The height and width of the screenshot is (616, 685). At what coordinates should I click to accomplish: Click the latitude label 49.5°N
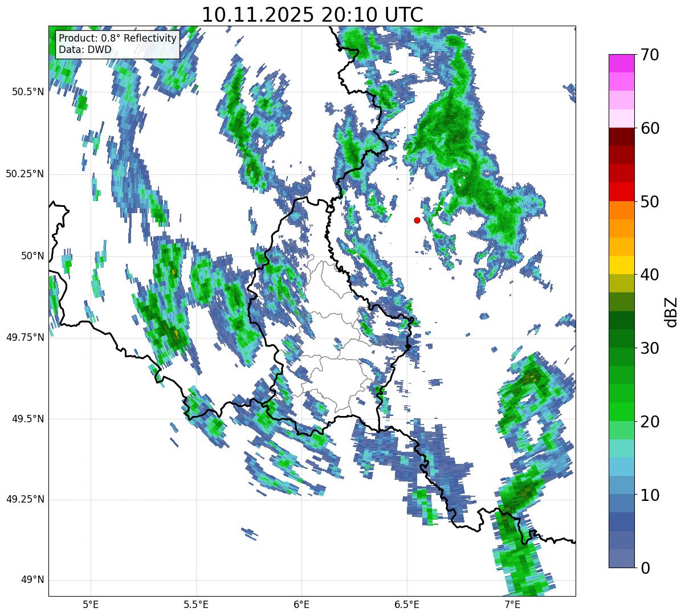[28, 419]
